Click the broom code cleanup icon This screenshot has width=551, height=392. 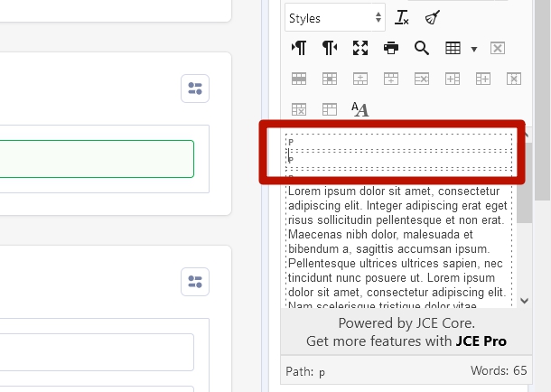pos(433,17)
